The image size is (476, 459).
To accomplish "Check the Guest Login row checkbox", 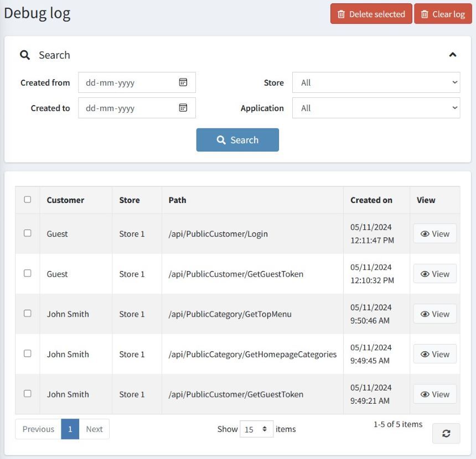I will pyautogui.click(x=27, y=233).
